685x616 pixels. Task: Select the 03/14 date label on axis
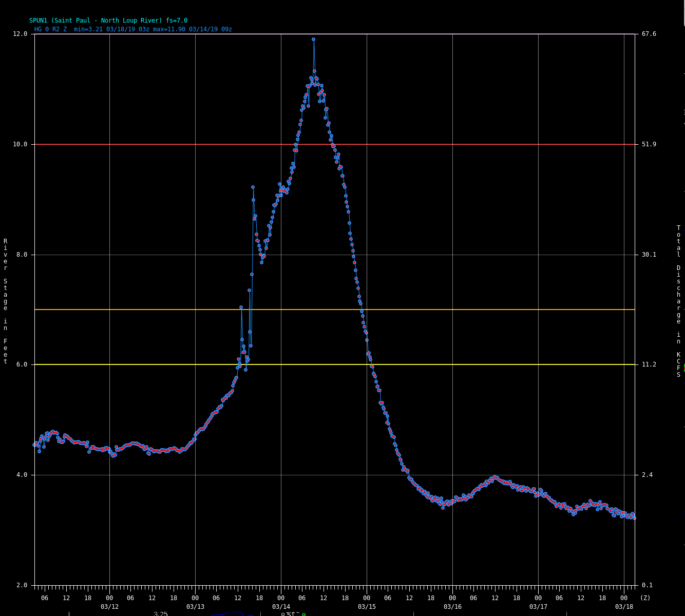281,607
